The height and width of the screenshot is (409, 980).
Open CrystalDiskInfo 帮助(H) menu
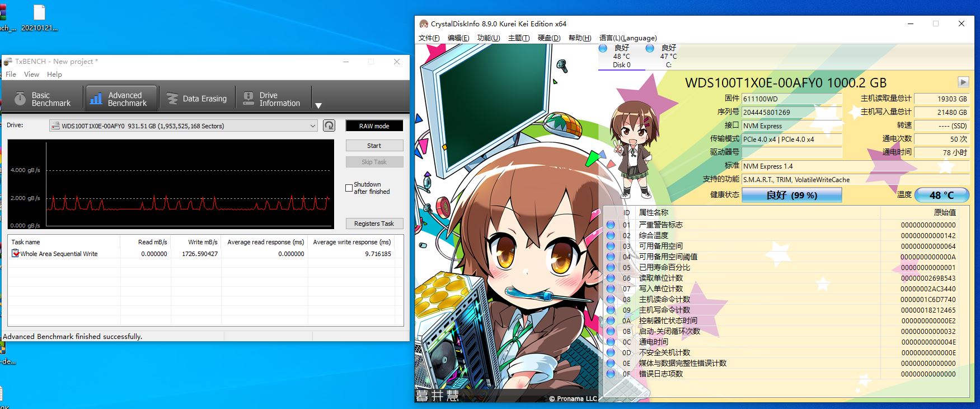tap(580, 38)
